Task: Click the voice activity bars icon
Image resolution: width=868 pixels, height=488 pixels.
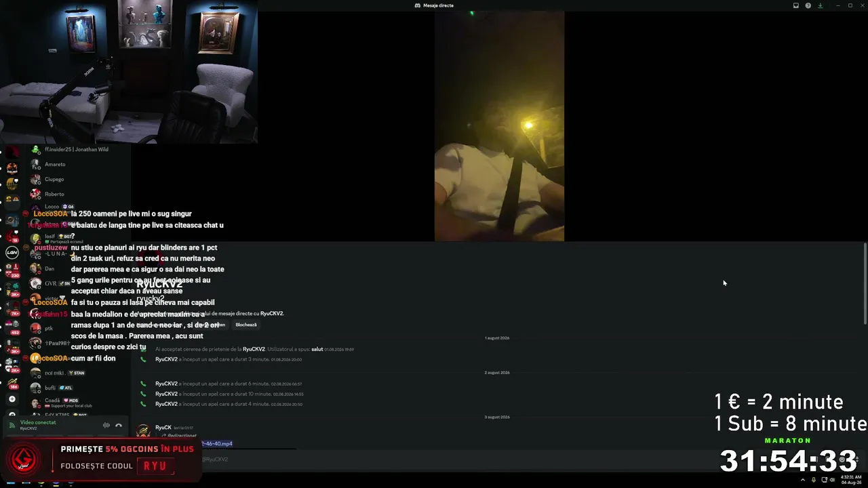Action: 106,425
